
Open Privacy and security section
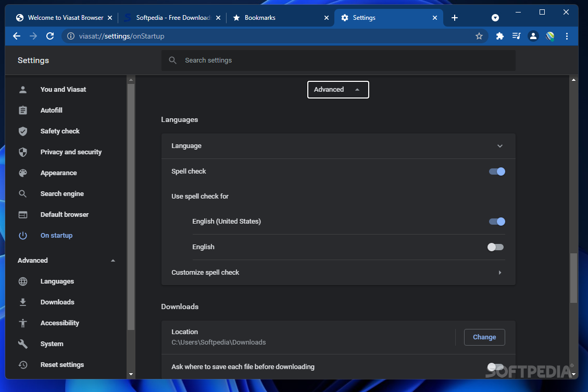click(x=71, y=152)
